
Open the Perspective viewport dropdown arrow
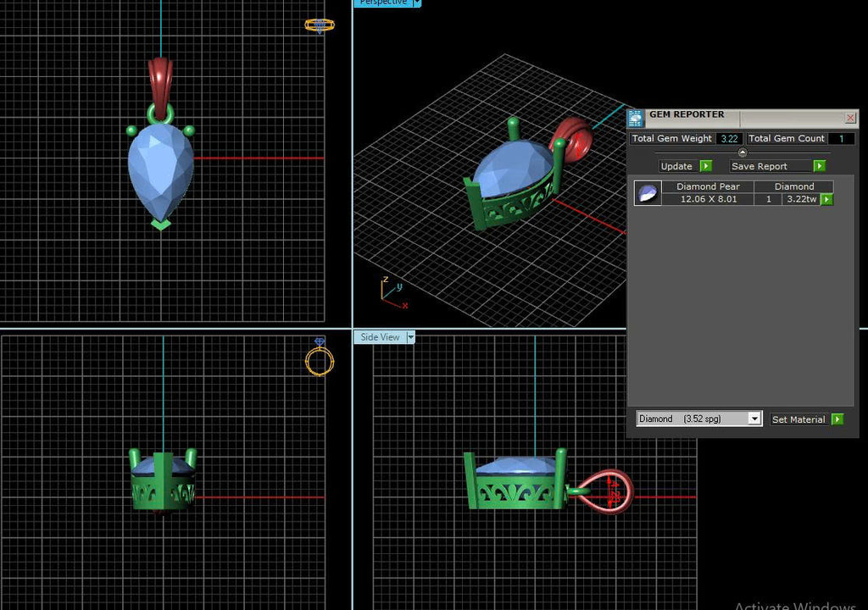tap(417, 3)
